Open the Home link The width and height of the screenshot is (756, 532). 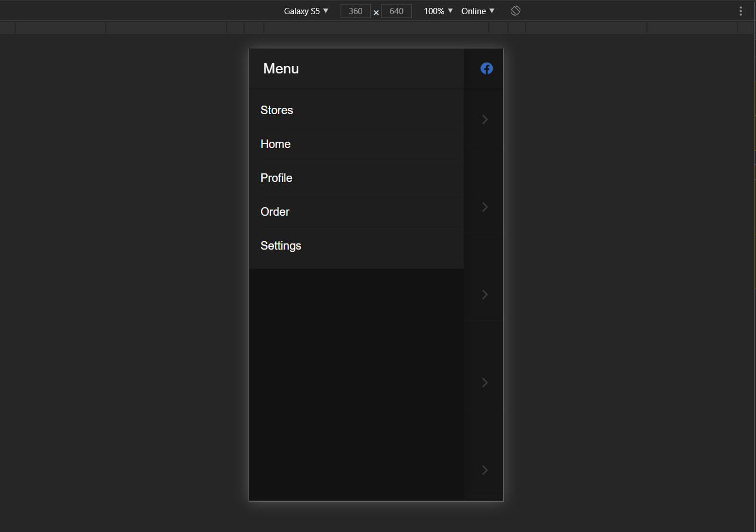tap(275, 144)
